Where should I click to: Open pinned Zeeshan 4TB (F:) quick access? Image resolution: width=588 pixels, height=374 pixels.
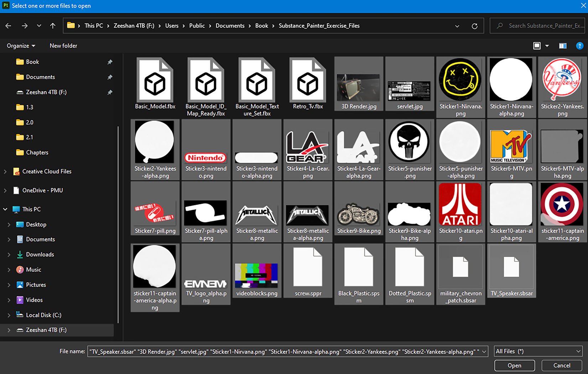pyautogui.click(x=46, y=92)
